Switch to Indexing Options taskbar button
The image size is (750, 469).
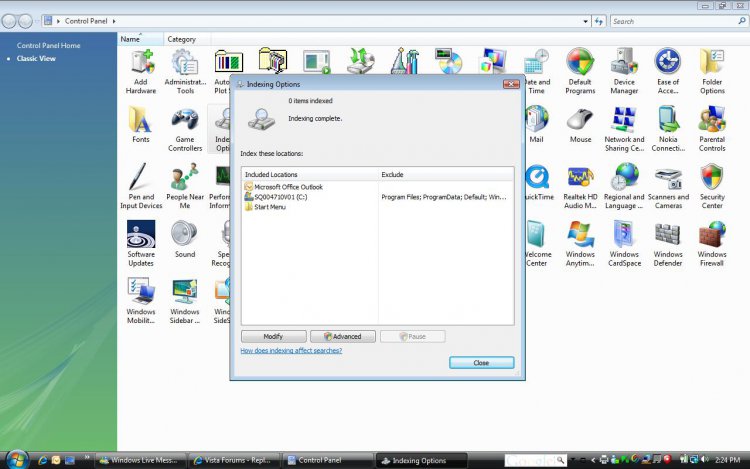click(x=421, y=461)
